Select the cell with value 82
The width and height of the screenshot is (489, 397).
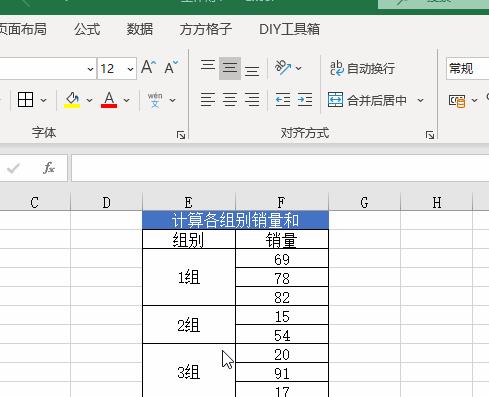(x=282, y=297)
